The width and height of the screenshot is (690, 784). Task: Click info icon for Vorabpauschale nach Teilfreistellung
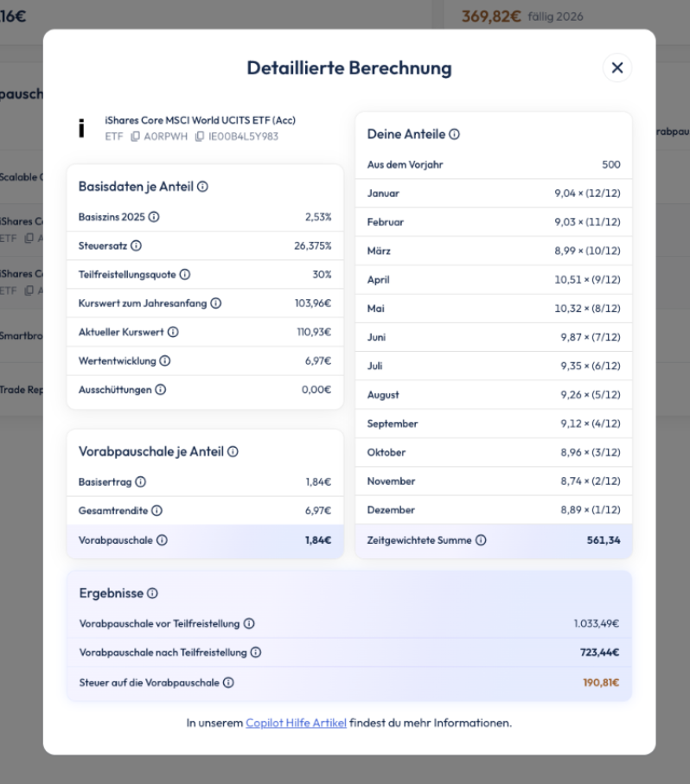click(x=256, y=653)
